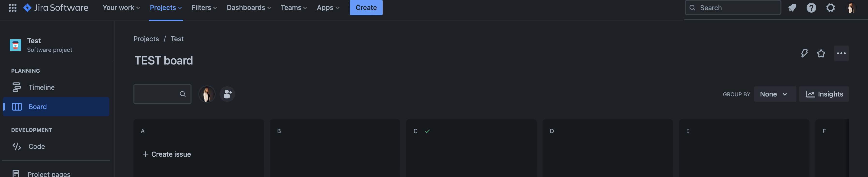This screenshot has height=177, width=868.
Task: Click Create issue in column A
Action: pyautogui.click(x=166, y=154)
